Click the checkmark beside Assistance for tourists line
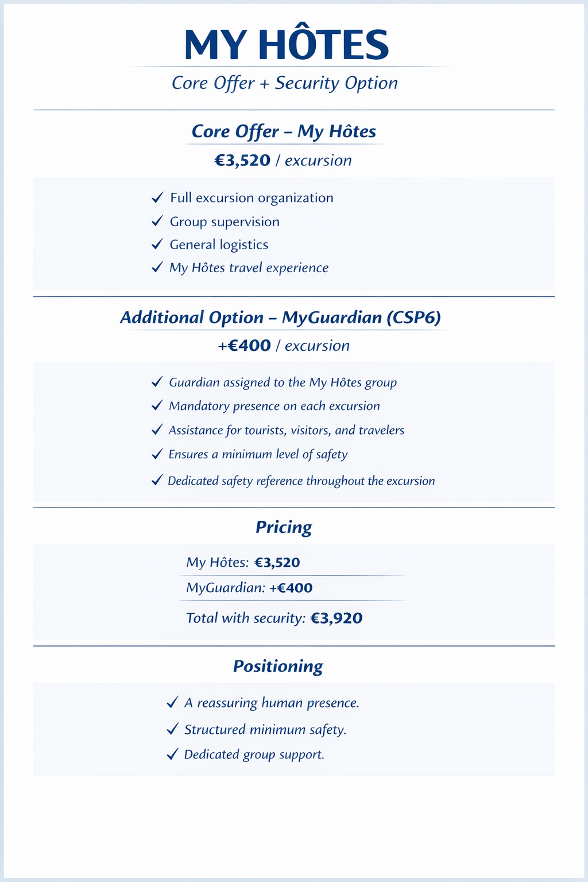Screen dimensions: 588x882 tap(157, 430)
